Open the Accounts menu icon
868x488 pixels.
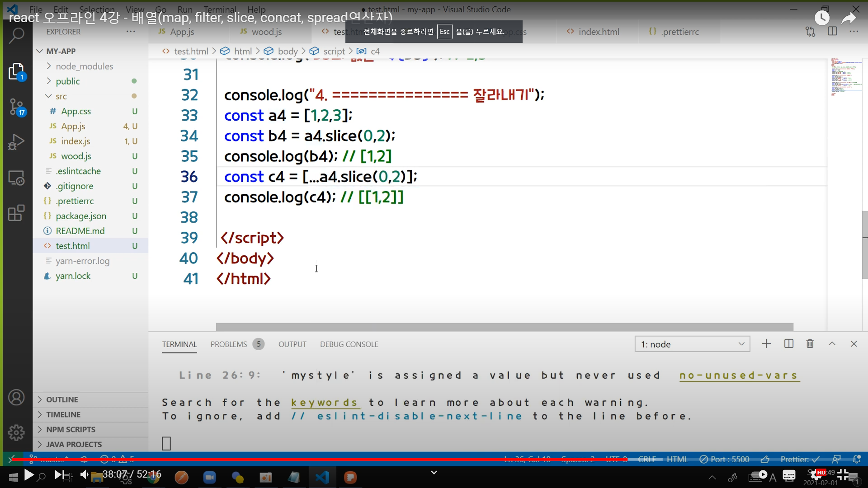16,398
